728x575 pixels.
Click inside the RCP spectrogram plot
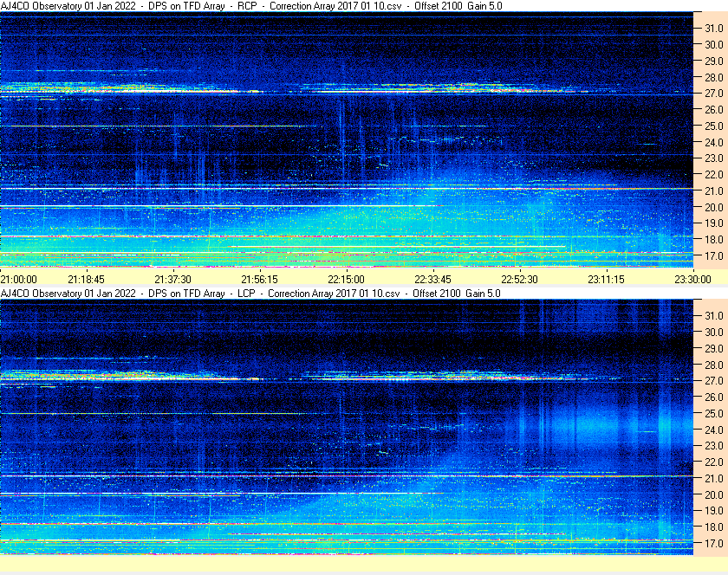click(x=347, y=139)
